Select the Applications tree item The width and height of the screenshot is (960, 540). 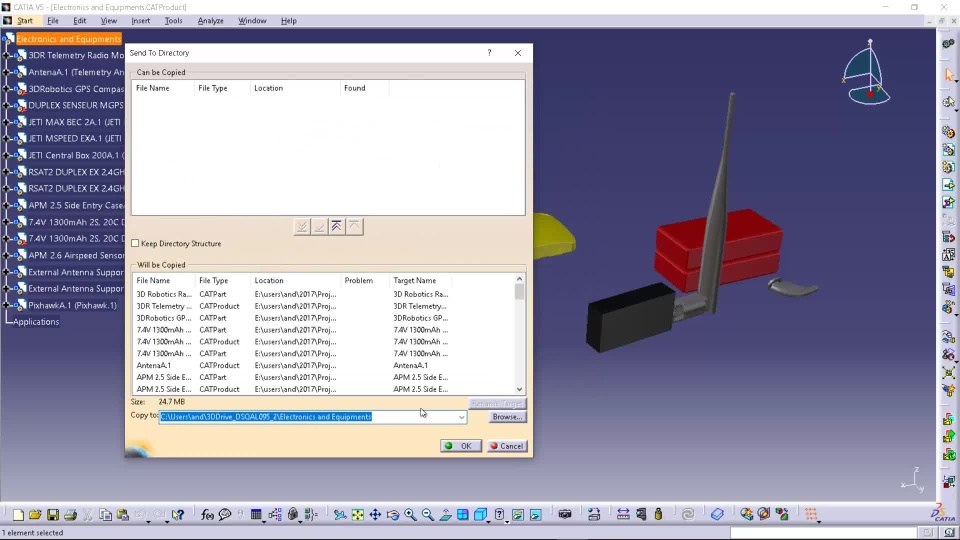(36, 321)
